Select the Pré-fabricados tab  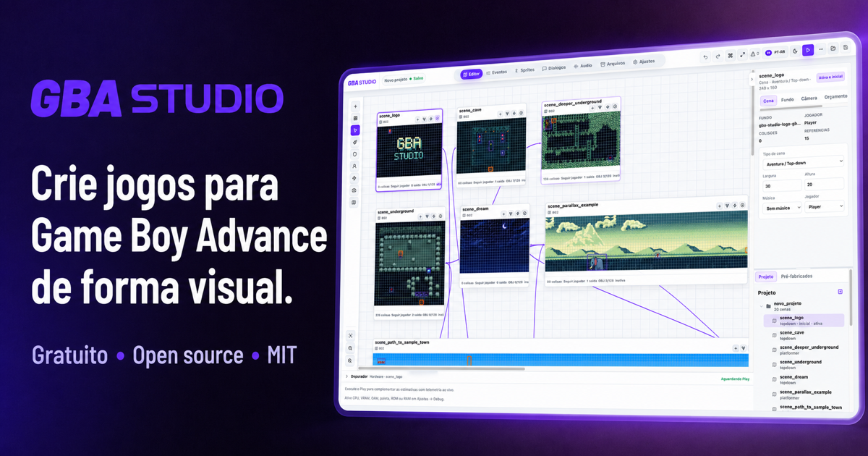(796, 276)
